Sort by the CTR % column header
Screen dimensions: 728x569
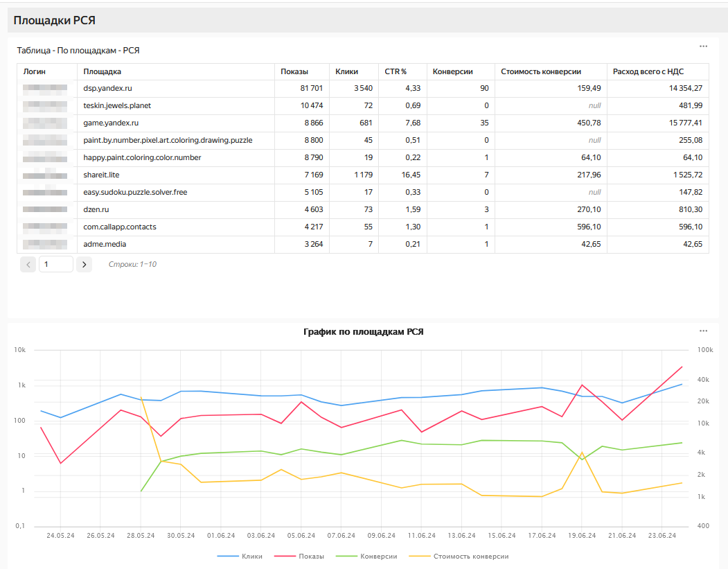click(396, 71)
